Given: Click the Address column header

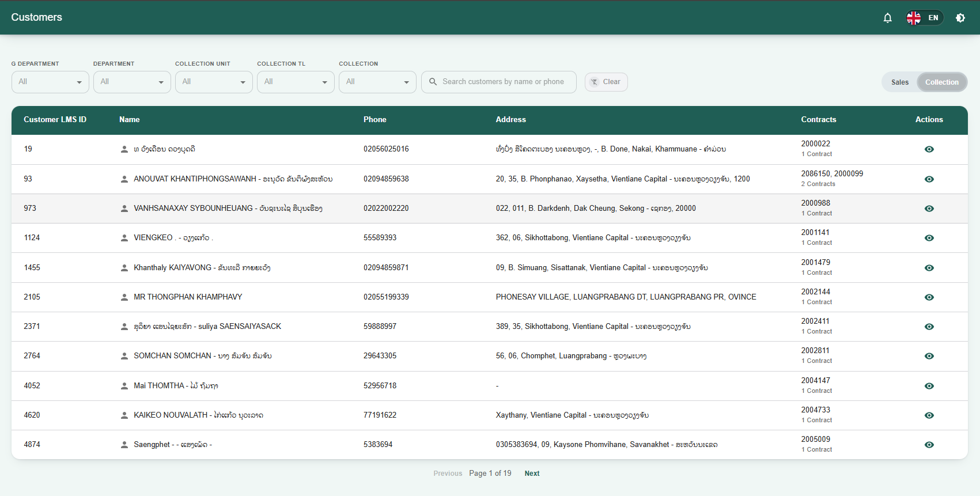Looking at the screenshot, I should pos(511,120).
